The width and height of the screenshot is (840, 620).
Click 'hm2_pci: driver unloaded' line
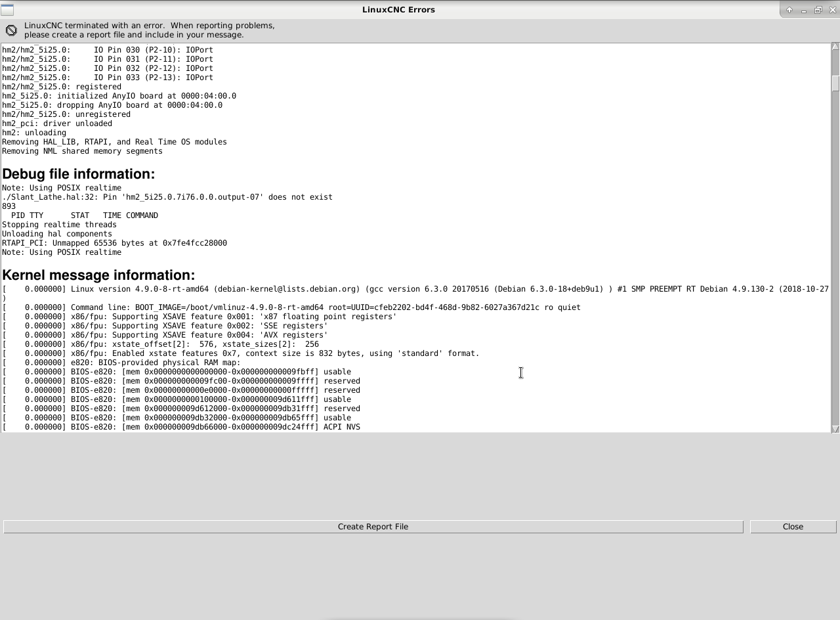(x=57, y=123)
